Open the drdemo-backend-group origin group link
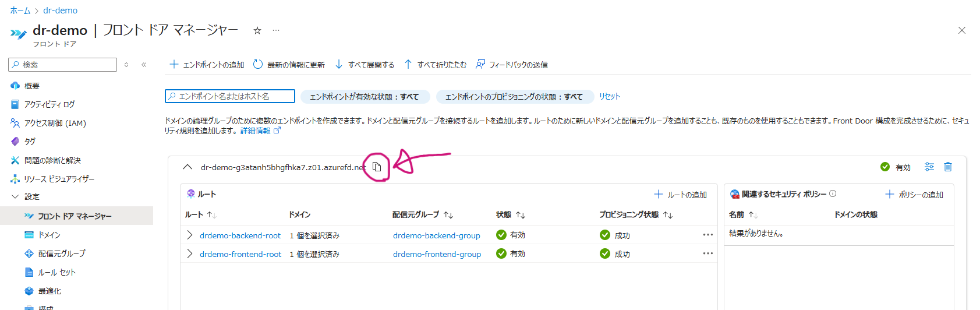Image resolution: width=980 pixels, height=310 pixels. click(437, 236)
